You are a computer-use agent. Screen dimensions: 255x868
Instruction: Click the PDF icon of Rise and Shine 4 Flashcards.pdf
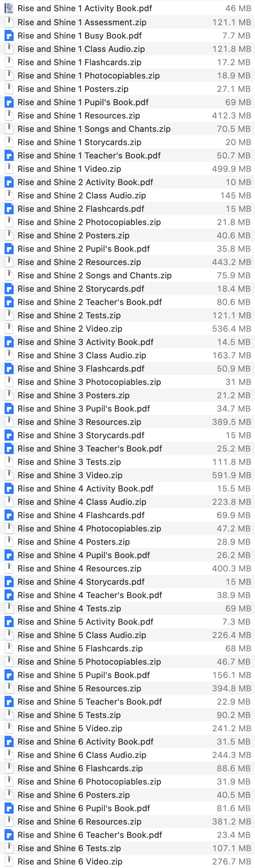point(9,515)
